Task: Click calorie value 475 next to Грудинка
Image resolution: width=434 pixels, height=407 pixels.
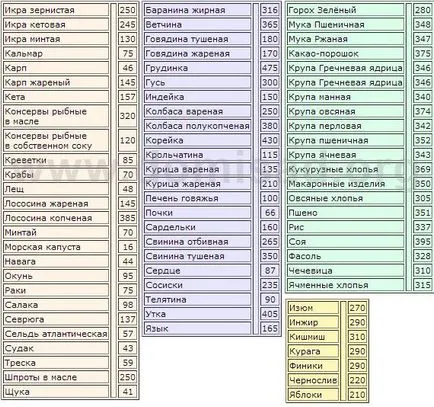Action: [269, 68]
